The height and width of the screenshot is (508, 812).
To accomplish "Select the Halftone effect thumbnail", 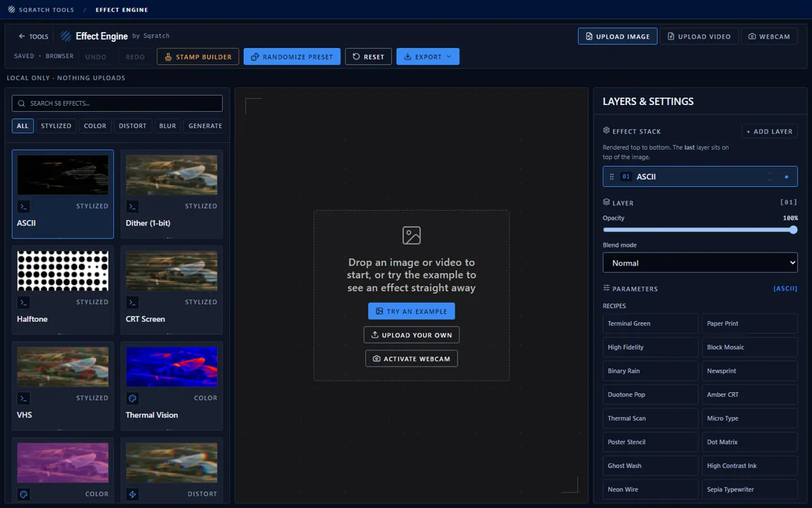I will 63,271.
